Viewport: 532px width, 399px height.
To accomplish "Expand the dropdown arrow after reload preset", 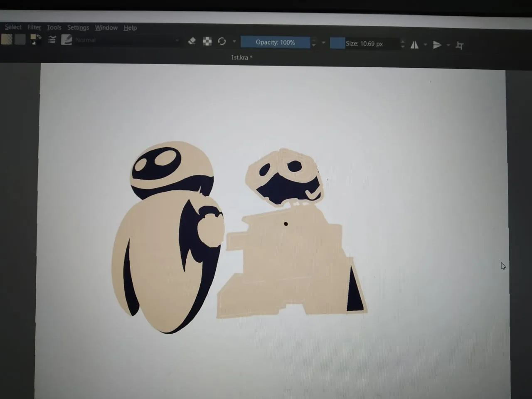I will (234, 42).
